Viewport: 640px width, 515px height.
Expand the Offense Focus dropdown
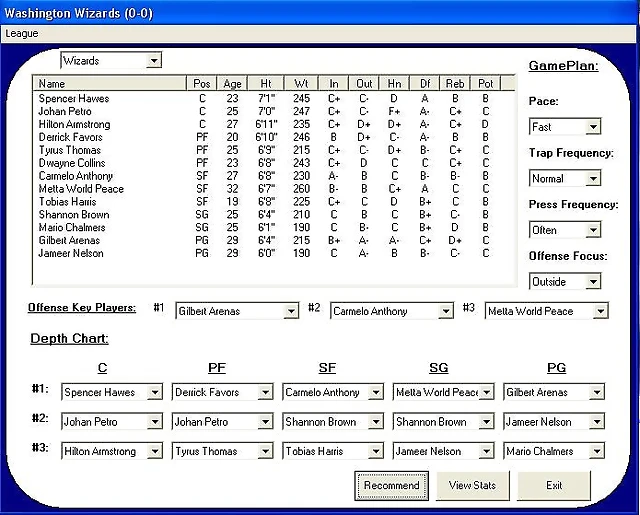tap(565, 282)
